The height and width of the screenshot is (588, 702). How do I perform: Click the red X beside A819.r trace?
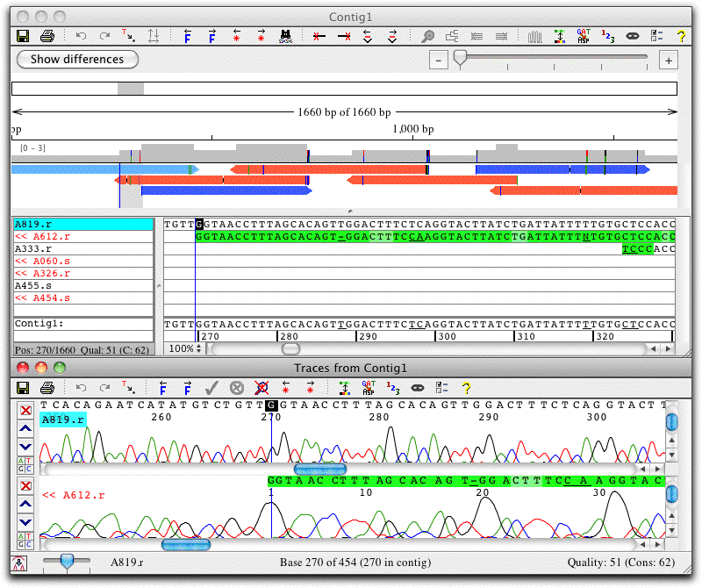[26, 410]
